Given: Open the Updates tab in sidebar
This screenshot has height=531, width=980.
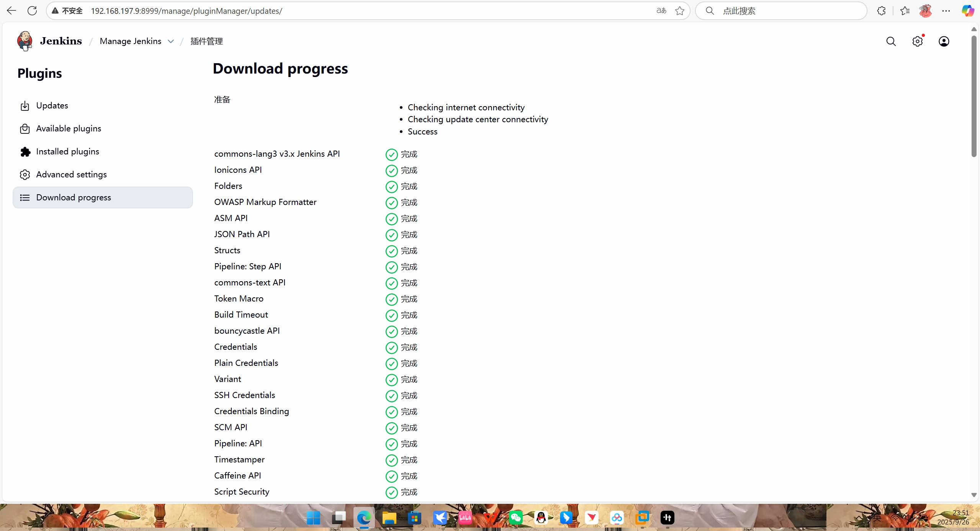Looking at the screenshot, I should coord(103,106).
